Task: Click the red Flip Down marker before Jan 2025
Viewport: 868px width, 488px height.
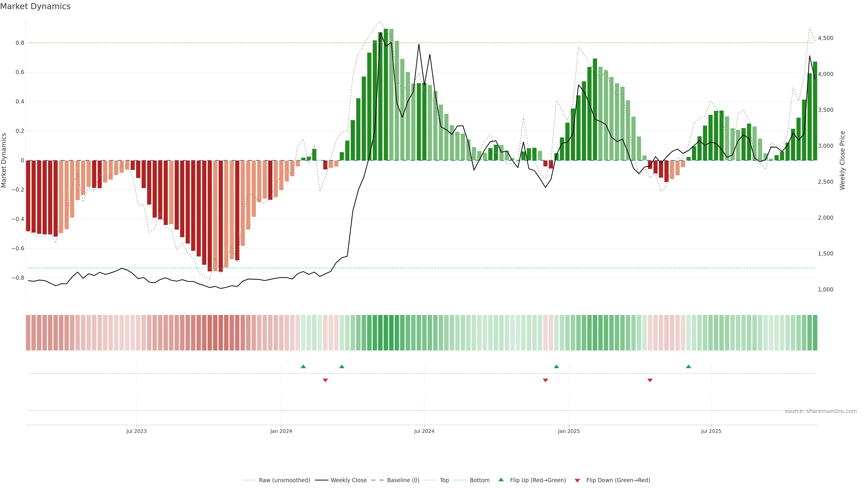Action: pyautogui.click(x=545, y=380)
